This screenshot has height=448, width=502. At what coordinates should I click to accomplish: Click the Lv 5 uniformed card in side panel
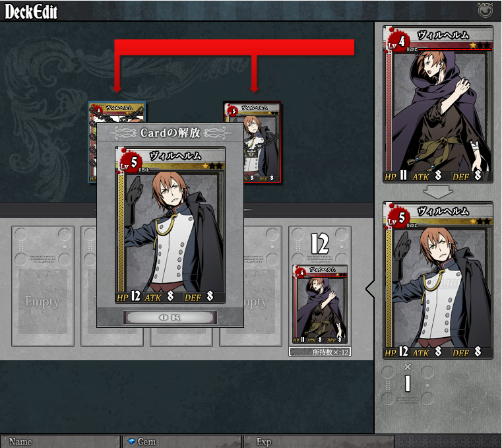[x=437, y=280]
